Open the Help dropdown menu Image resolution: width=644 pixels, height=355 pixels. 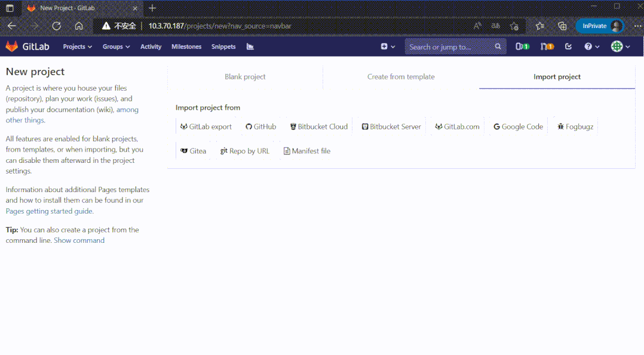pyautogui.click(x=591, y=47)
